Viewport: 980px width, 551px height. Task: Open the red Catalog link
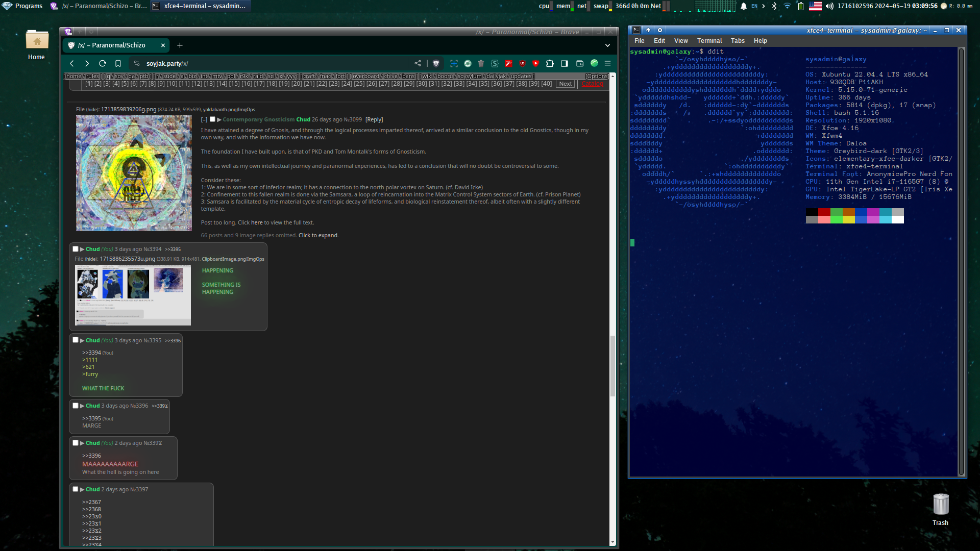pos(592,84)
